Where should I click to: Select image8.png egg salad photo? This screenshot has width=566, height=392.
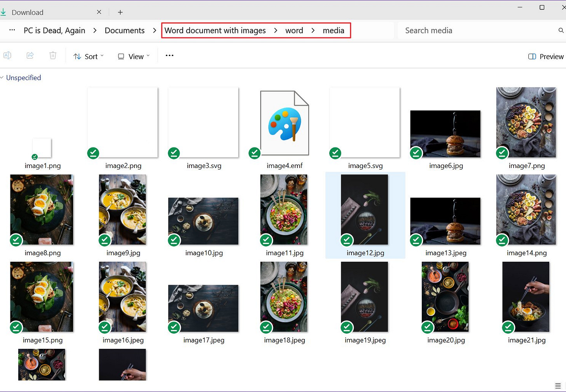42,210
